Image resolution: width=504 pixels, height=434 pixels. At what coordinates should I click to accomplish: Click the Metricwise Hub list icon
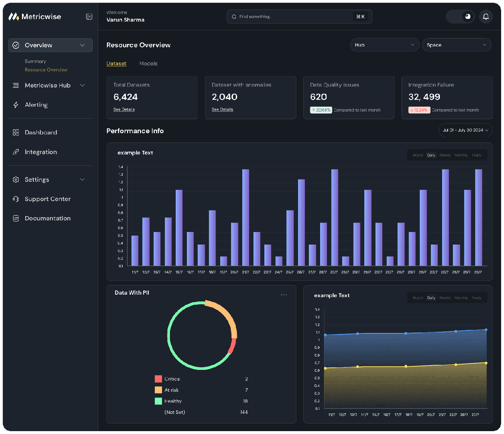16,85
